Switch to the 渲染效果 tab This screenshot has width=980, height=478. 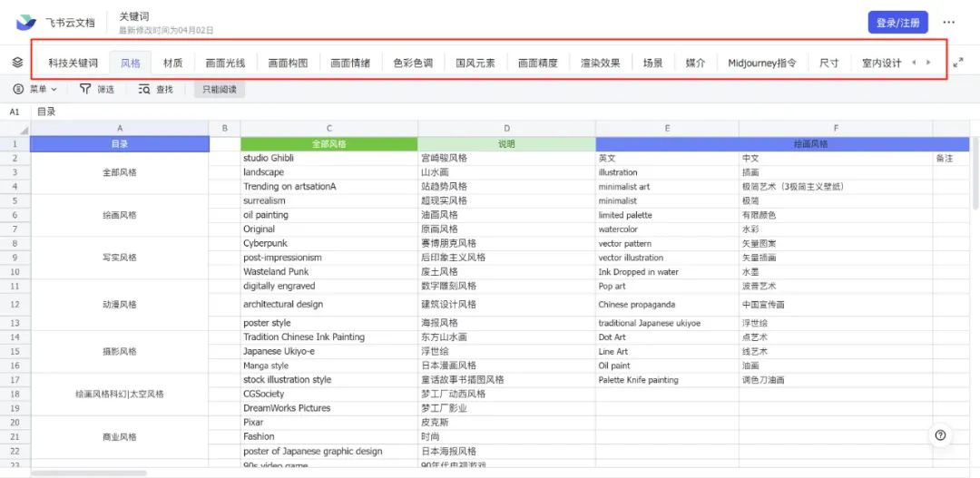tap(601, 63)
